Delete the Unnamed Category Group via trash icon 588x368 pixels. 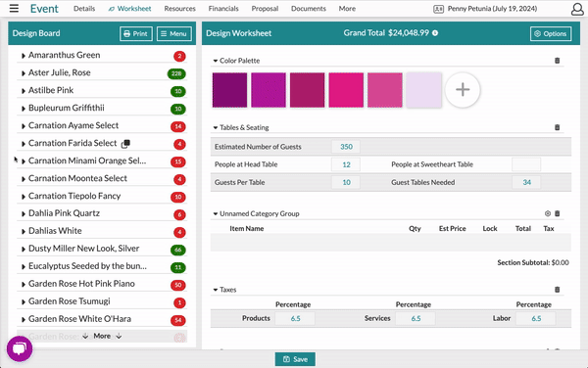click(558, 213)
